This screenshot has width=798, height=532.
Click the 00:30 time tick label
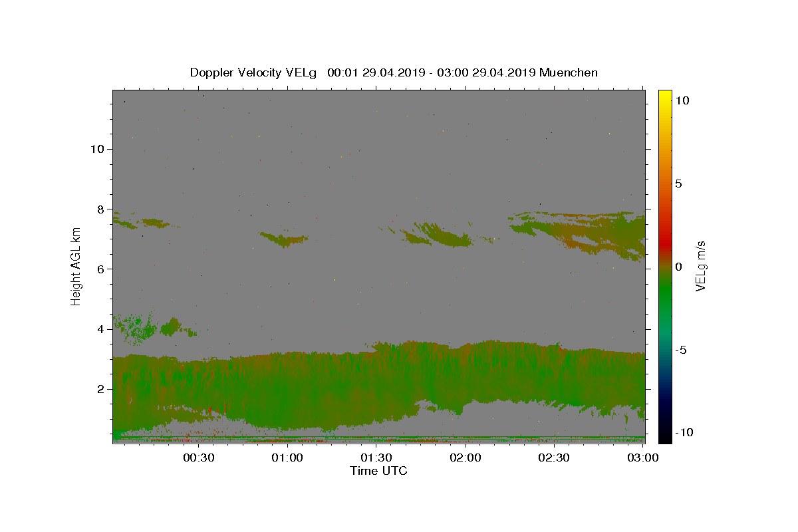(198, 458)
